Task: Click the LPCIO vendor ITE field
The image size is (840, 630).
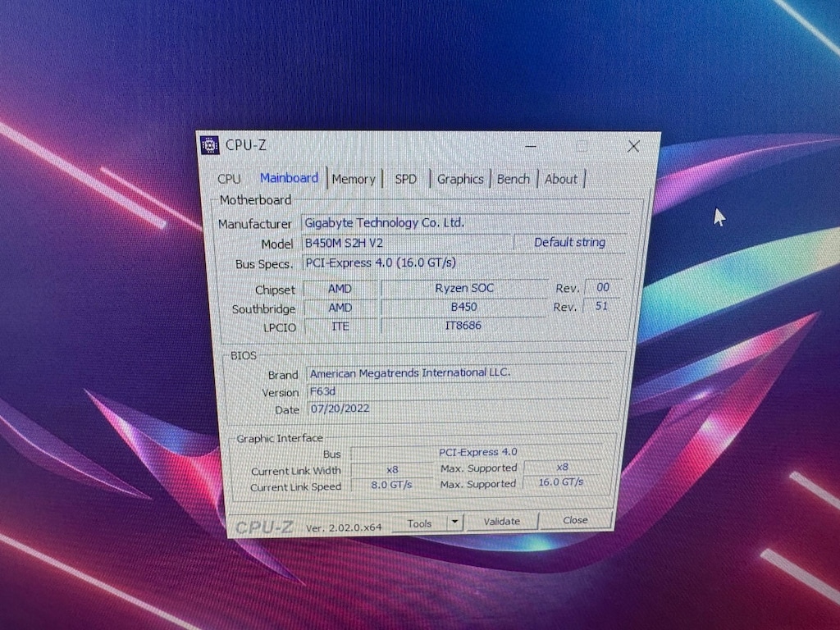Action: pos(340,326)
